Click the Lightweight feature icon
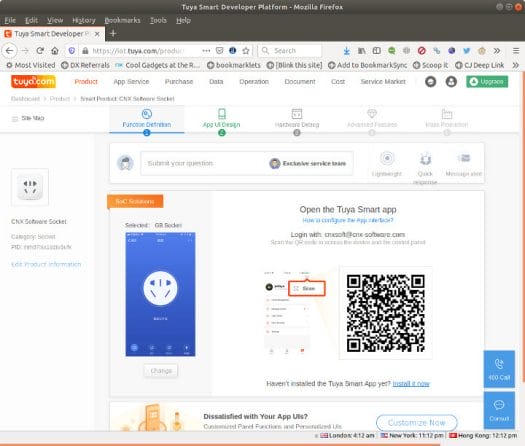This screenshot has width=525, height=446. pyautogui.click(x=387, y=158)
